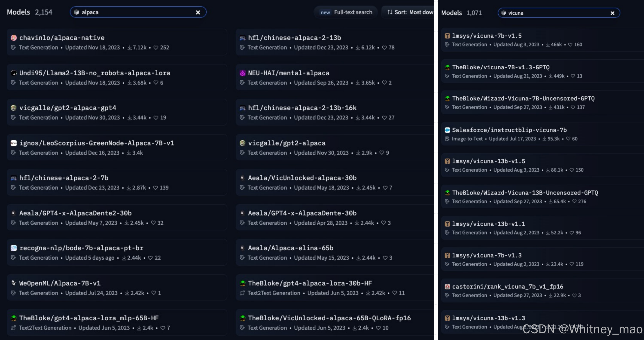The width and height of the screenshot is (644, 340).
Task: Open vicgalle/gpt2-alpaca model
Action: point(287,143)
